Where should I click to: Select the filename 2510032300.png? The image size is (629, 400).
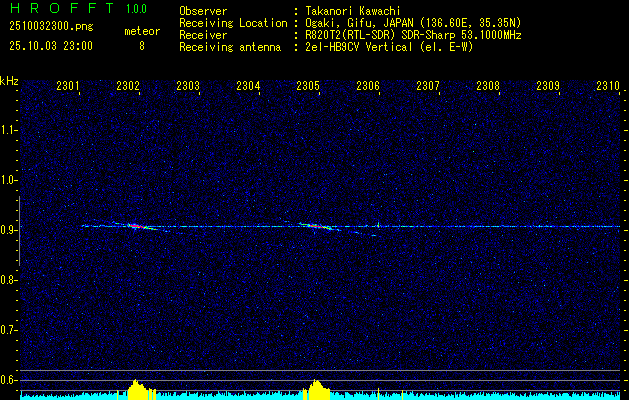click(51, 26)
